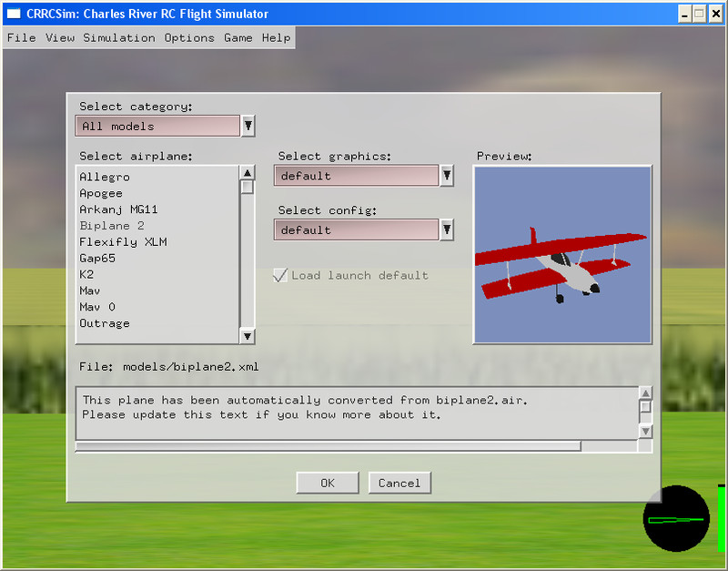Click the airplane description text box
Image resolution: width=728 pixels, height=571 pixels.
click(x=357, y=413)
